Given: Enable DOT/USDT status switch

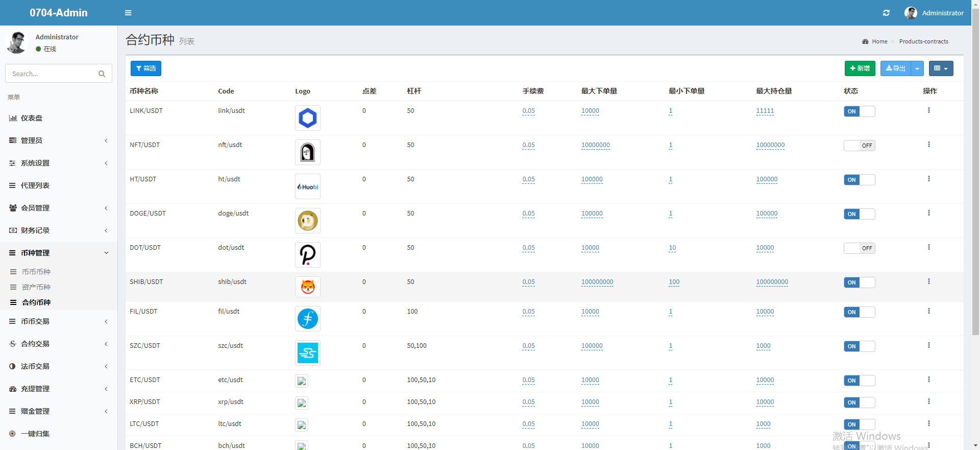Looking at the screenshot, I should [859, 248].
